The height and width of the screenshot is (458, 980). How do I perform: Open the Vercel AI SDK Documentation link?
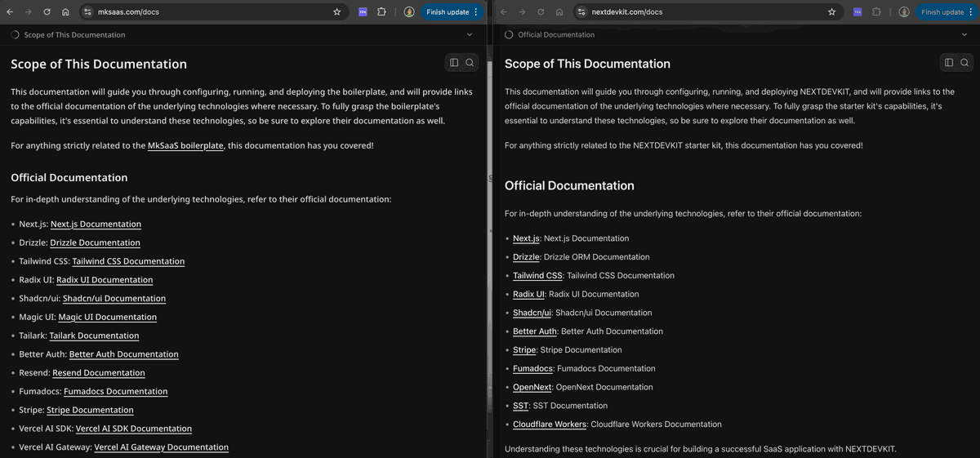point(134,428)
